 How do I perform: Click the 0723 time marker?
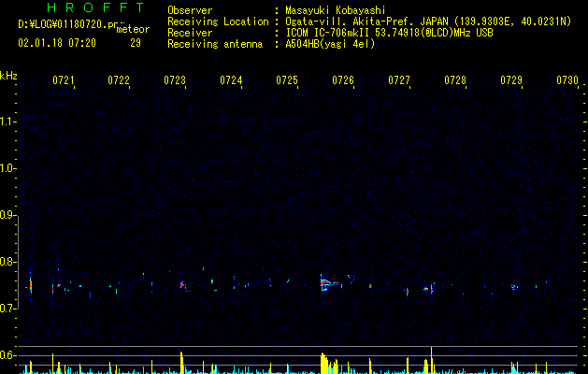pyautogui.click(x=175, y=80)
